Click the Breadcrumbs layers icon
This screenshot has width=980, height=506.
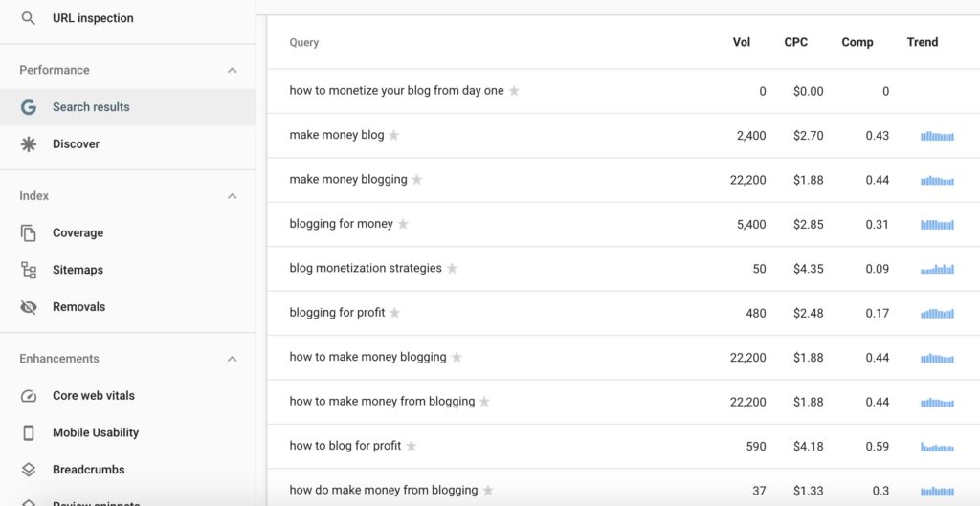29,470
